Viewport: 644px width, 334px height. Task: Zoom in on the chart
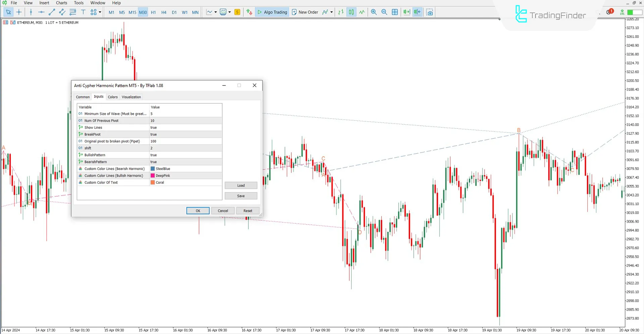click(x=374, y=12)
